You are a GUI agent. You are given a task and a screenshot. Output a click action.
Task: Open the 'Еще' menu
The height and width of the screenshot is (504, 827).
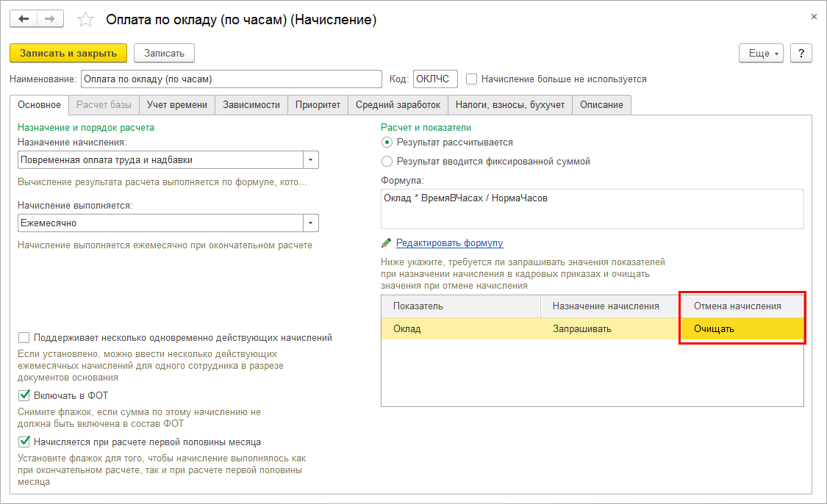[x=760, y=53]
